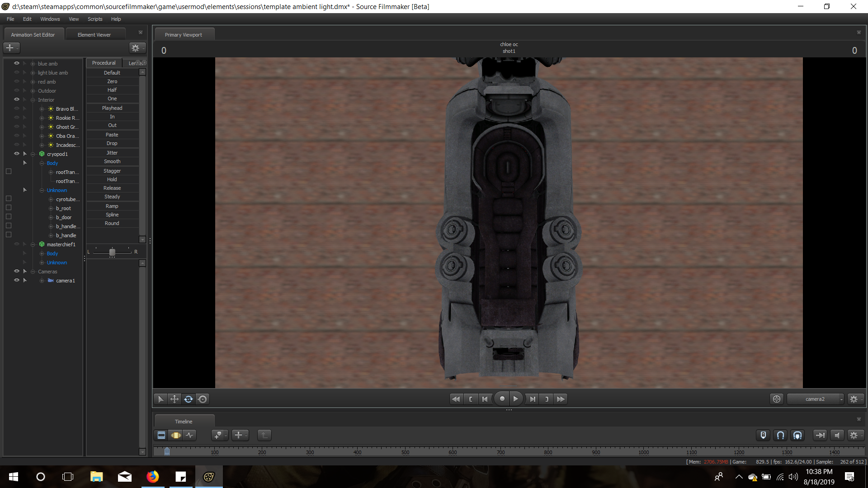Image resolution: width=868 pixels, height=488 pixels.
Task: Open Firefox from the taskbar
Action: 153,477
